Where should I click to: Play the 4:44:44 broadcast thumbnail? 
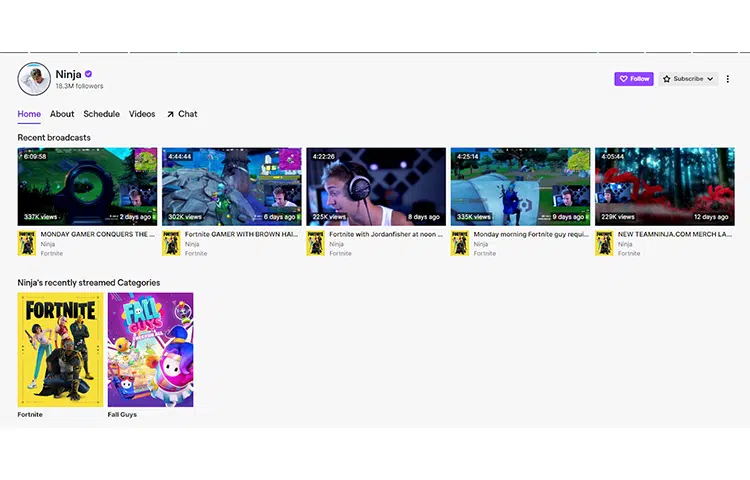pyautogui.click(x=232, y=186)
